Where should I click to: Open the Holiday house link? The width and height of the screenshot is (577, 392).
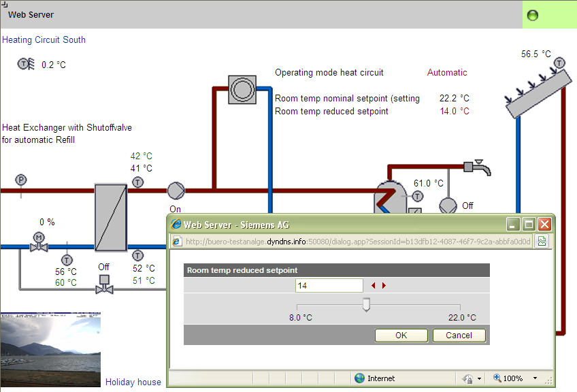[x=133, y=382]
